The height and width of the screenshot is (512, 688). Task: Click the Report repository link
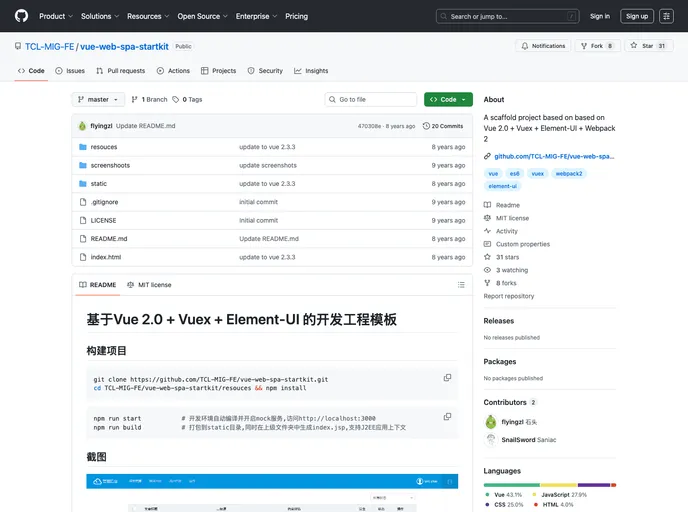(x=509, y=296)
